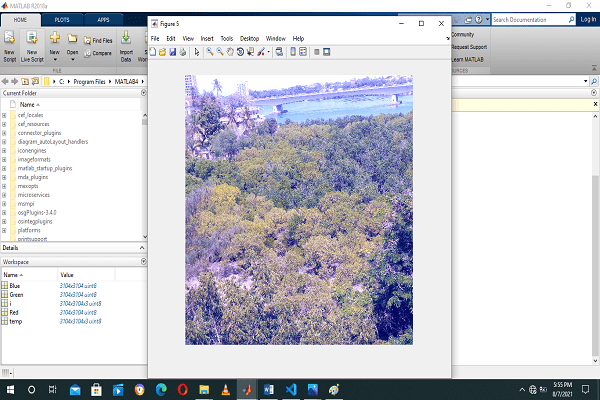Open the Insert menu in Figure window
Viewport: 600px width, 400px height.
[206, 38]
